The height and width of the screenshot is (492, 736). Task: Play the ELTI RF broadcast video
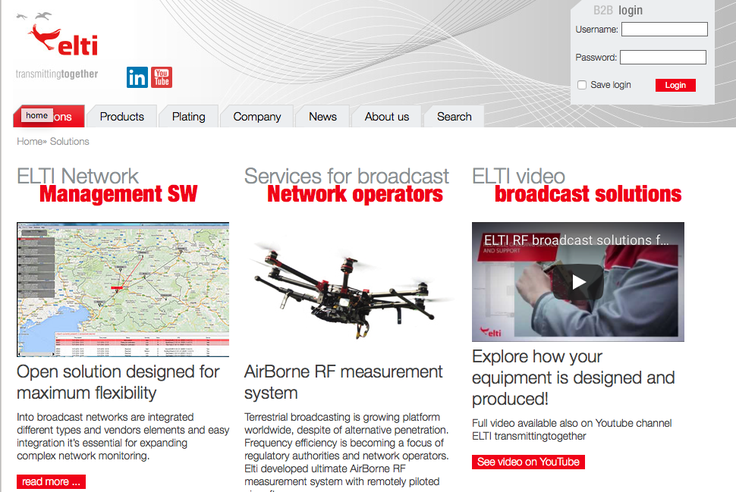pyautogui.click(x=578, y=282)
